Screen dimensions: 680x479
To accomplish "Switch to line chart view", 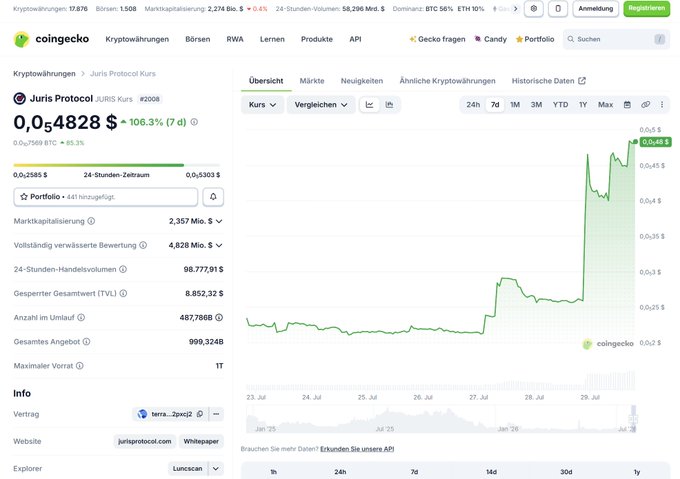I will [x=369, y=104].
